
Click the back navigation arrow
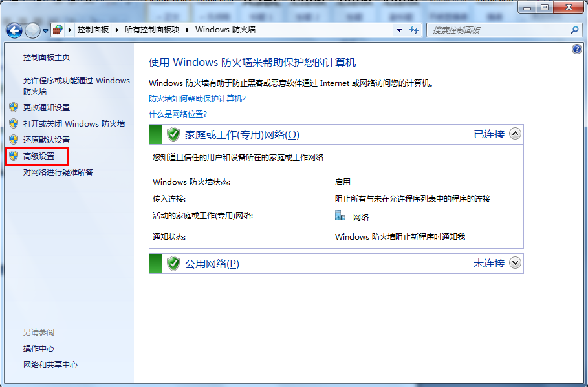click(x=14, y=31)
